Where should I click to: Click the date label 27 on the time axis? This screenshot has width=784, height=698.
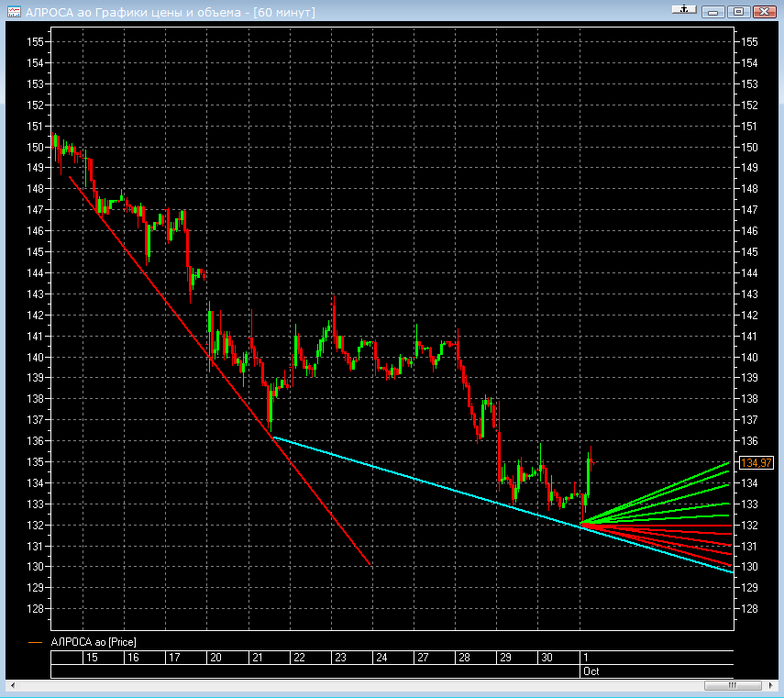(x=423, y=658)
